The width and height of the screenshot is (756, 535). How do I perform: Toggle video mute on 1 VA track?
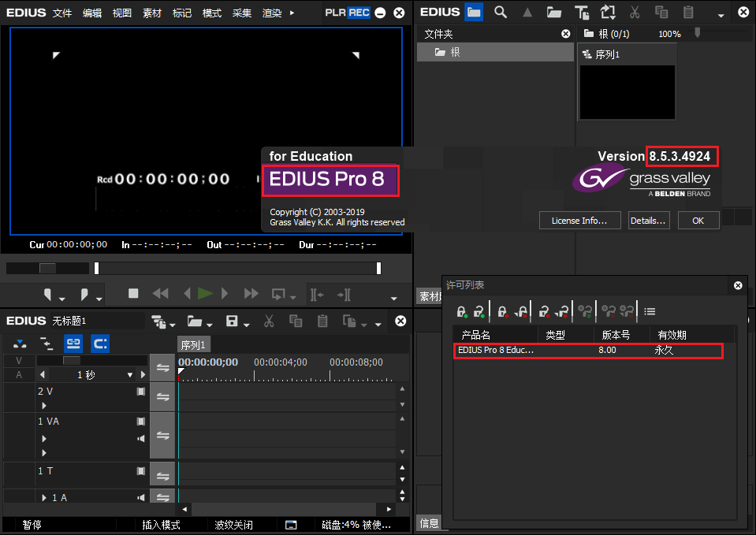tap(141, 422)
